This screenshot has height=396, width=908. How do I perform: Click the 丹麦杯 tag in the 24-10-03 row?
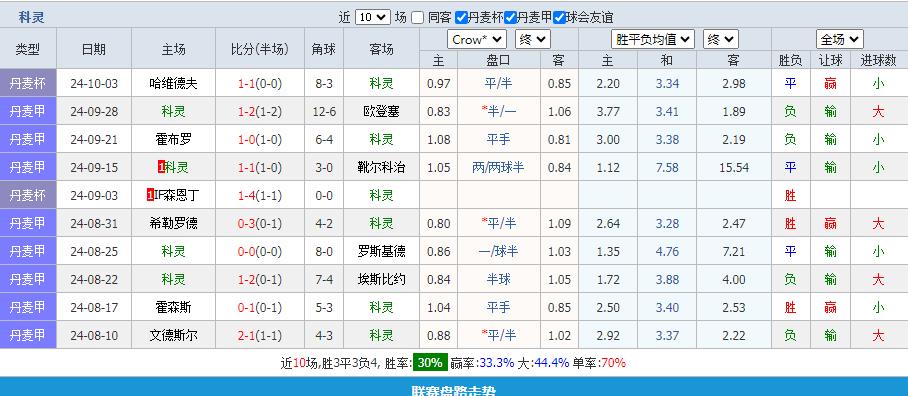tap(28, 83)
